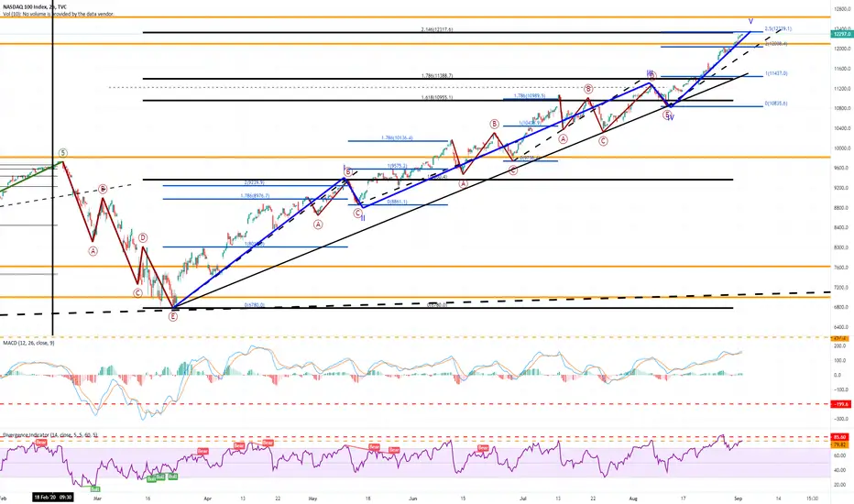Click the 10000.0 price axis label
Screen dimensions: 854x504
coord(841,148)
